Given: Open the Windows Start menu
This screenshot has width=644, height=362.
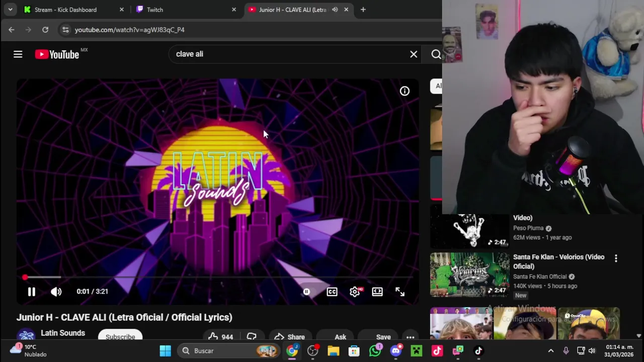Looking at the screenshot, I should coord(165,351).
